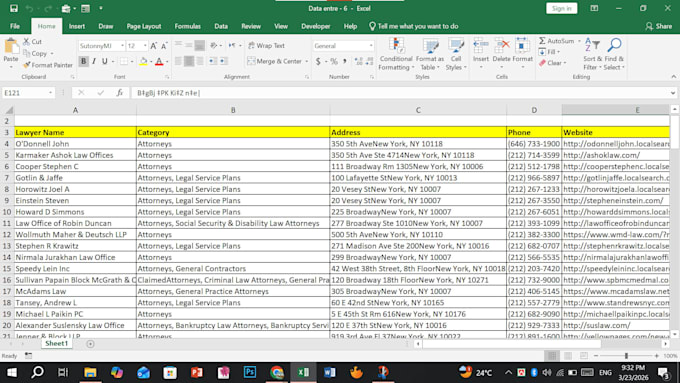Toggle Wrap Text
The width and height of the screenshot is (680, 383).
coord(266,46)
